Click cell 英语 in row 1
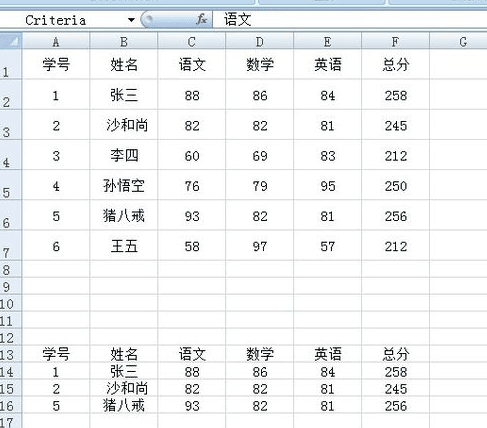This screenshot has width=487, height=428. pyautogui.click(x=328, y=64)
